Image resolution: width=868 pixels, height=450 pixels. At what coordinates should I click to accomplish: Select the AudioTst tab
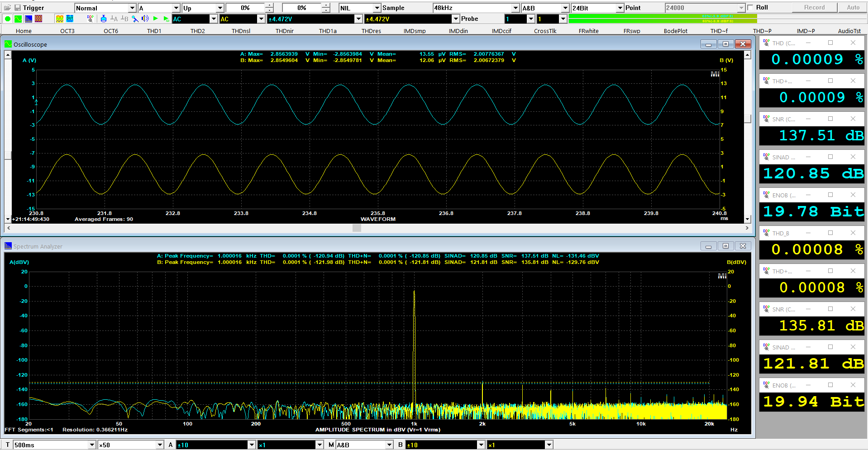pyautogui.click(x=849, y=31)
